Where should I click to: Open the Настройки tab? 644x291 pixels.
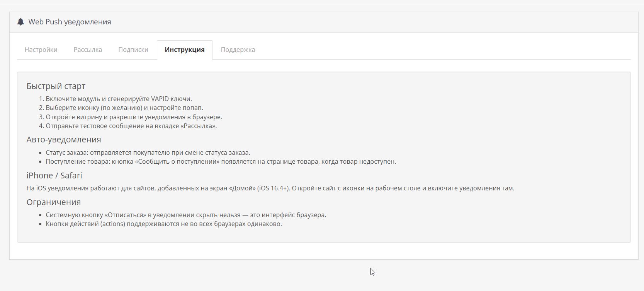(41, 50)
